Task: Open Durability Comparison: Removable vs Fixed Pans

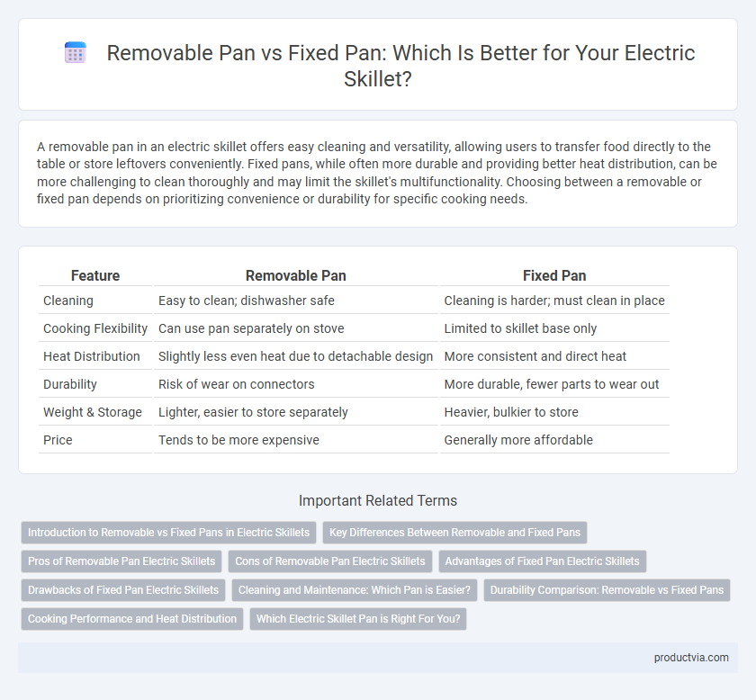Action: (607, 589)
